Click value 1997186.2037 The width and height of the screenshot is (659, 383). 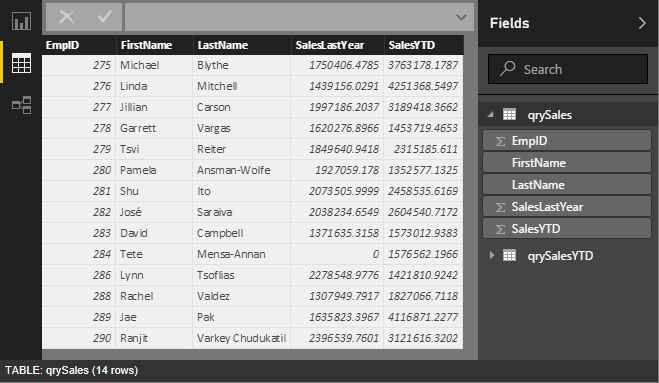point(344,107)
